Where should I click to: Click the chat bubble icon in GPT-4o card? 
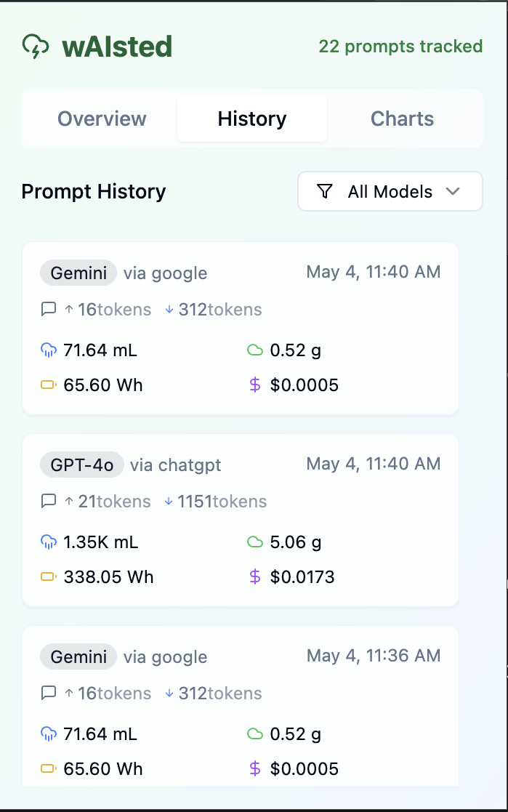click(49, 502)
